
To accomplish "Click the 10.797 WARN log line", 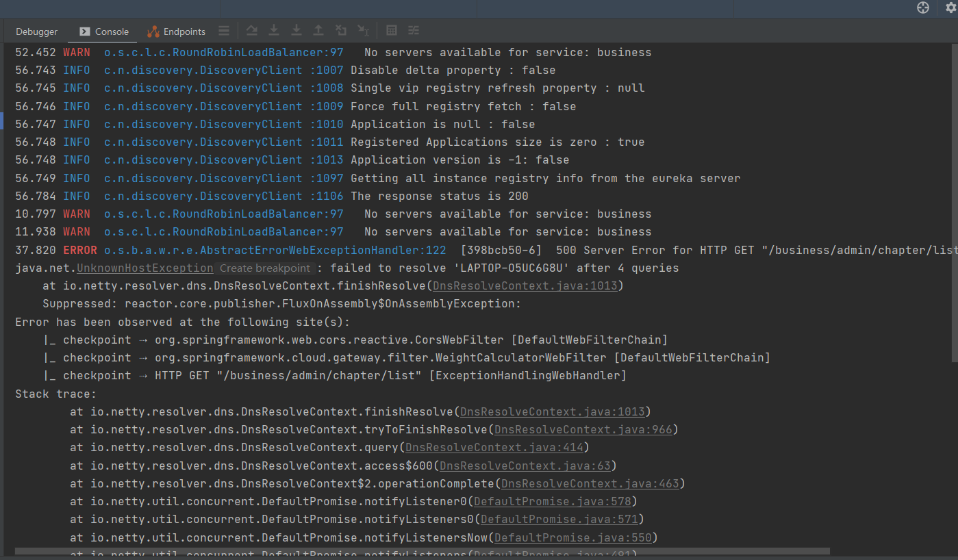I will coord(333,214).
